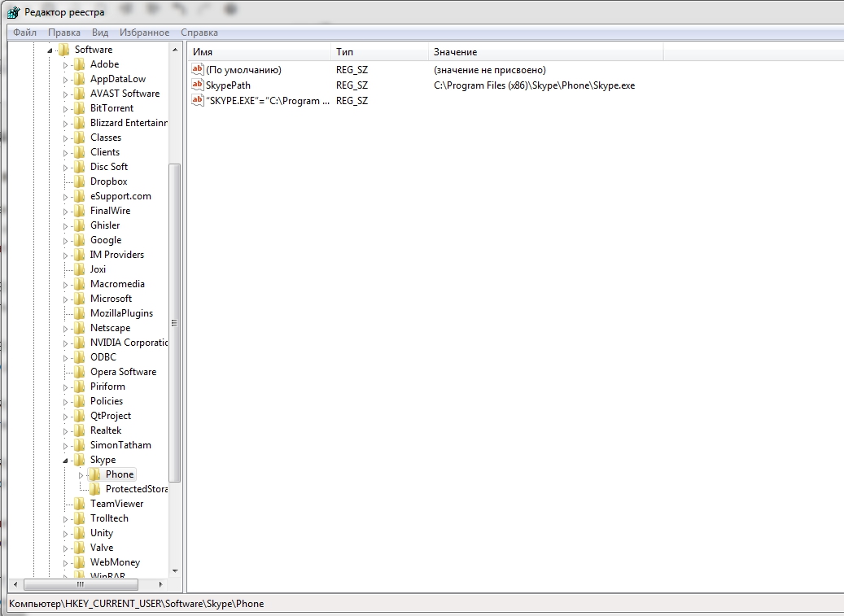This screenshot has height=616, width=844.
Task: Click the Adobe folder icon in tree
Action: click(x=79, y=64)
